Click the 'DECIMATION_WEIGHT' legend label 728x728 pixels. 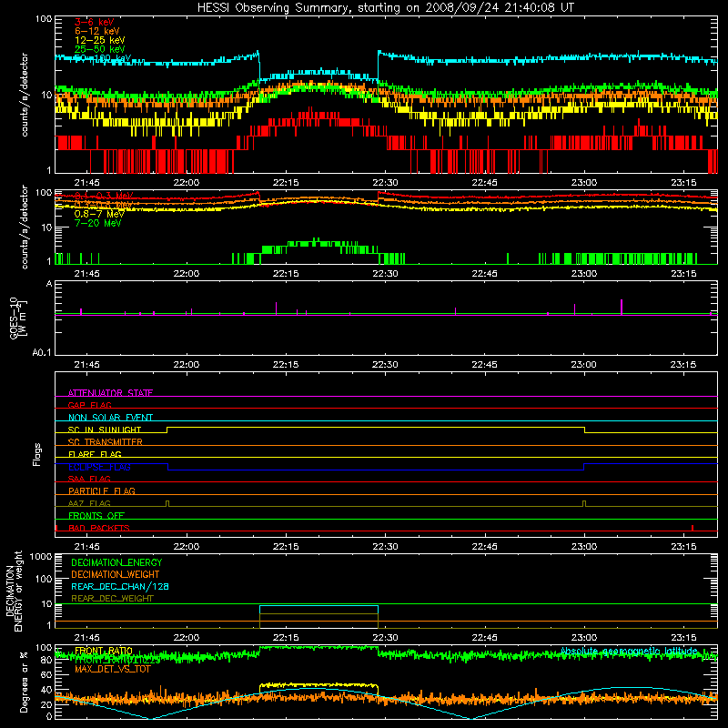click(116, 574)
